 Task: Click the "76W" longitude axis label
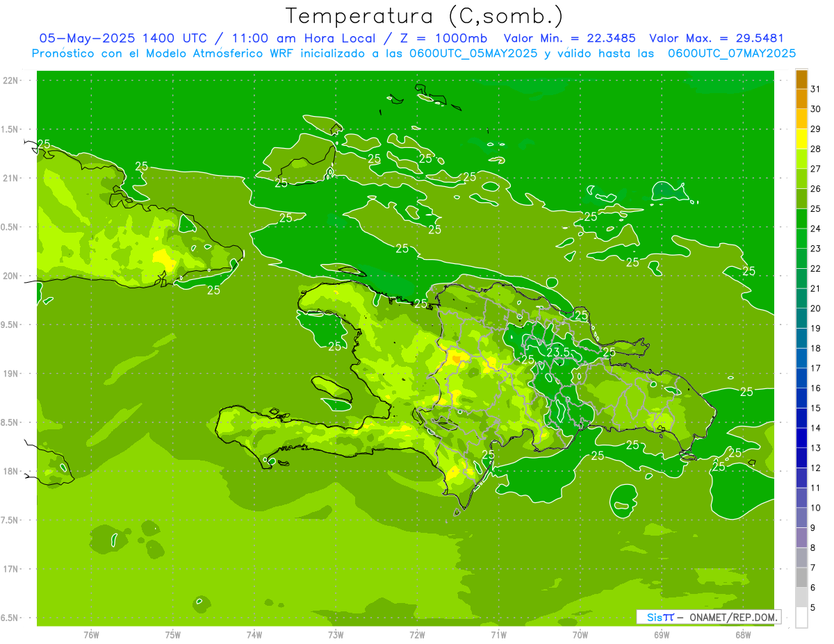coord(91,634)
